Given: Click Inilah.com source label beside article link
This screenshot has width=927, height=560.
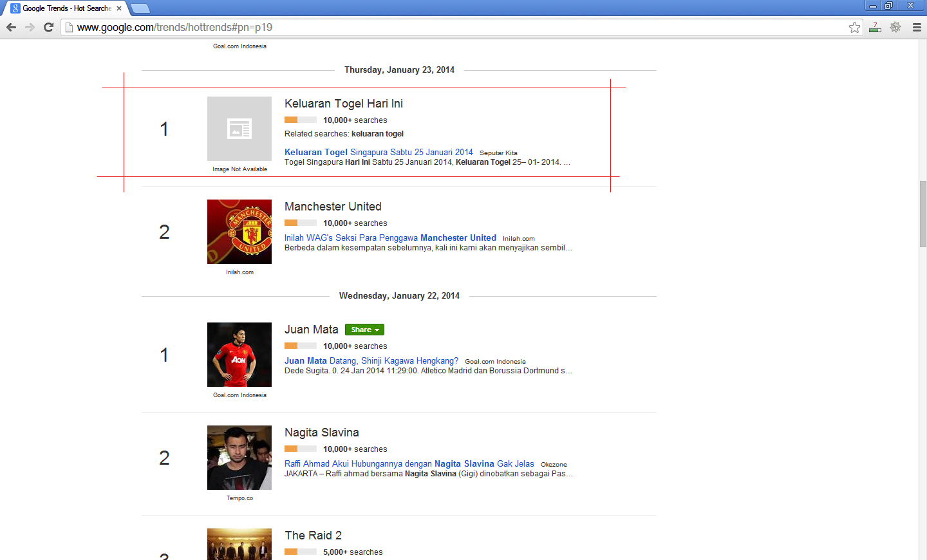Looking at the screenshot, I should [519, 239].
